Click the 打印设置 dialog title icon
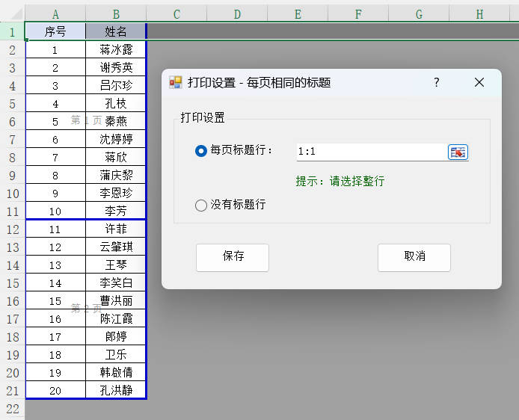The width and height of the screenshot is (519, 420). tap(176, 83)
